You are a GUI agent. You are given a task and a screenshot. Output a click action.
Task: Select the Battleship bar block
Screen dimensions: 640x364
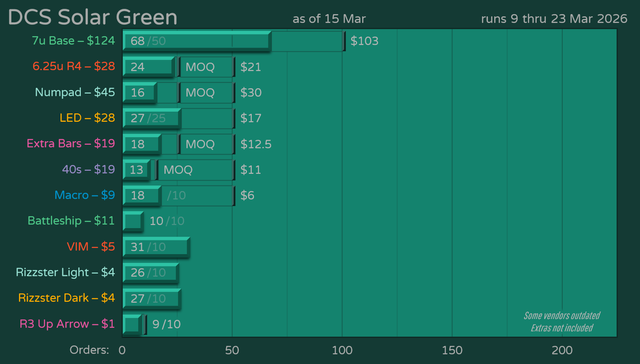point(133,221)
